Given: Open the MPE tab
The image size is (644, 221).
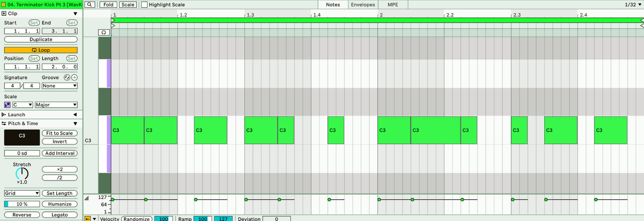Looking at the screenshot, I should tap(393, 4).
